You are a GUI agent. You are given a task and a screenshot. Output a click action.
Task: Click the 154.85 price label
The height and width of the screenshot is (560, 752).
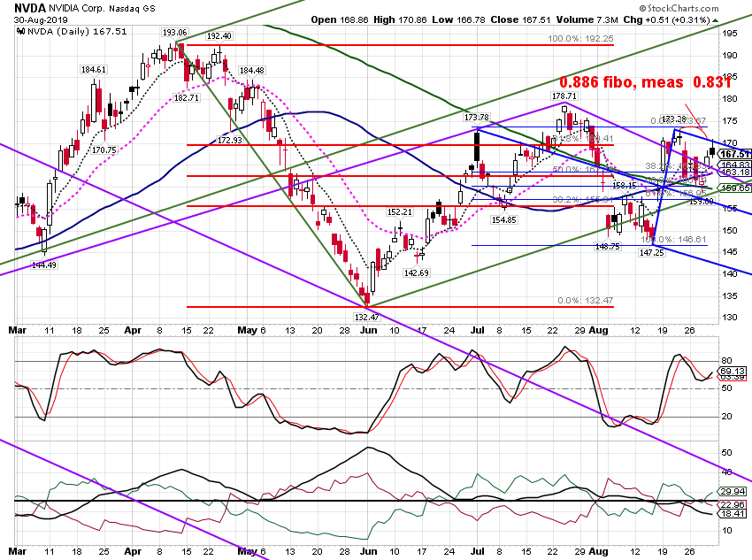[503, 220]
